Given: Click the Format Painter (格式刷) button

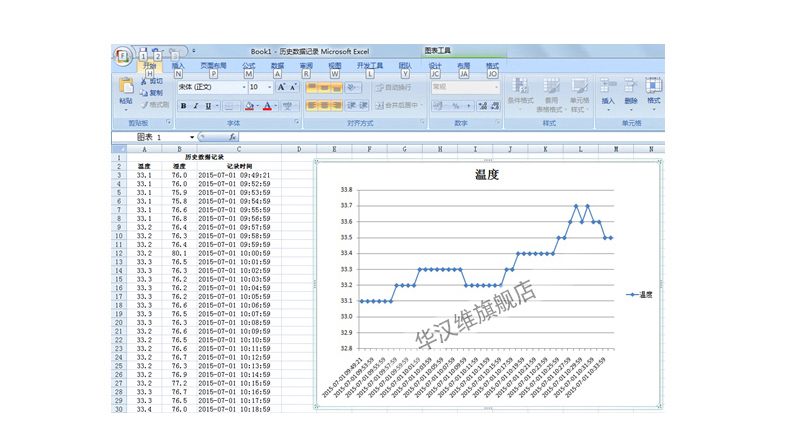Looking at the screenshot, I should coord(155,105).
